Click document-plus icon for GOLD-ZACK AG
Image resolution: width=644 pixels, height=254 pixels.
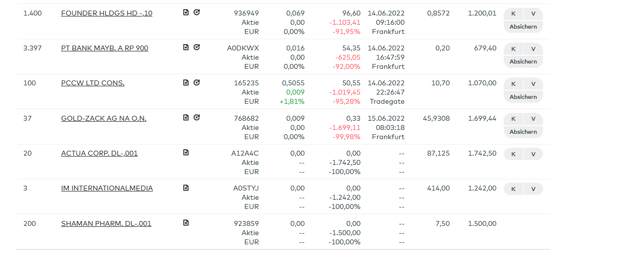click(x=186, y=117)
